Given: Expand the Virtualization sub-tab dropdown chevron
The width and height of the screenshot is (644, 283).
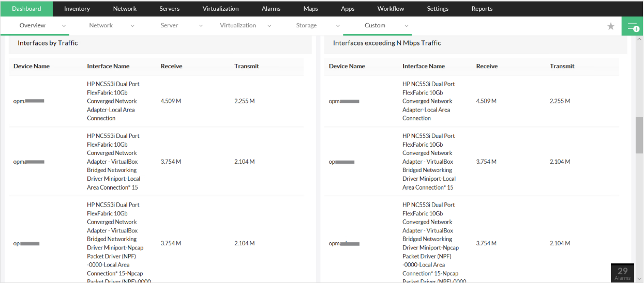Looking at the screenshot, I should [x=269, y=26].
